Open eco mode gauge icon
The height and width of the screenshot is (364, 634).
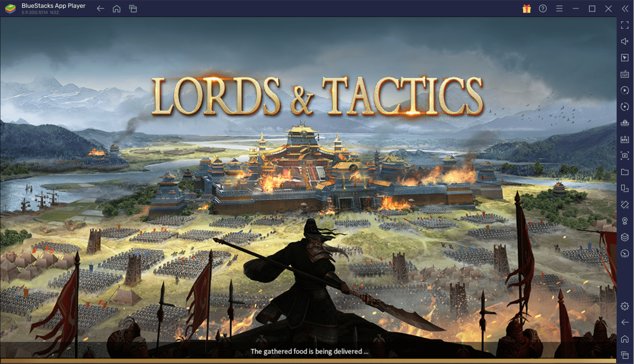click(625, 253)
